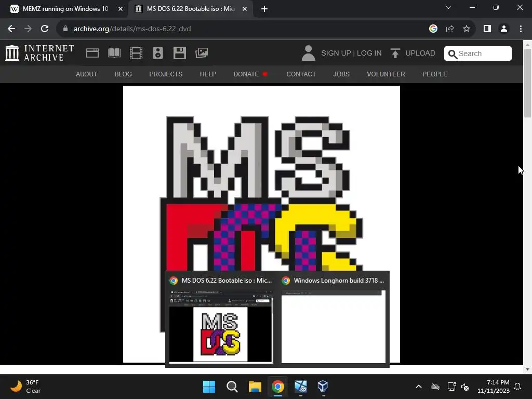
Task: Open Windows taskbar Search
Action: tap(232, 387)
